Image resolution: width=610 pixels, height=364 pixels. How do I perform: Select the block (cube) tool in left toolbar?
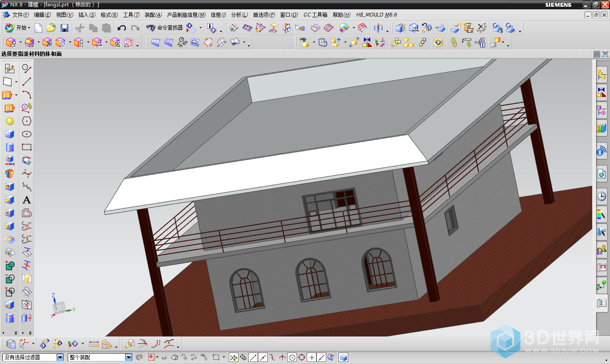(10, 134)
